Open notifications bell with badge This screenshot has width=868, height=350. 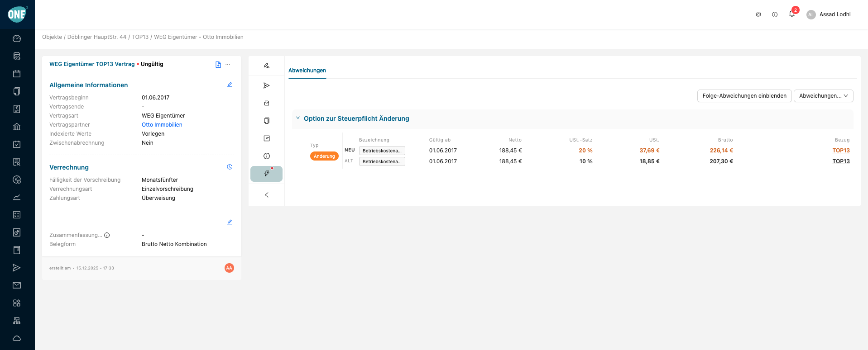click(792, 13)
